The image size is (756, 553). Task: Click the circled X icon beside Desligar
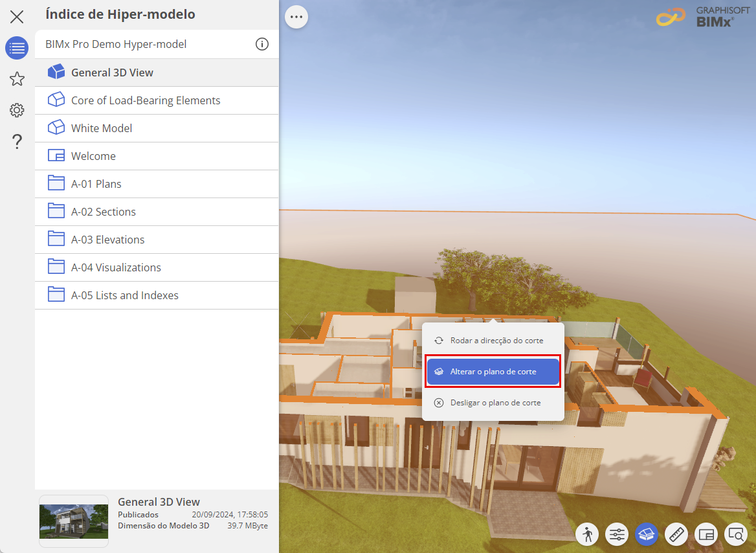coord(439,402)
